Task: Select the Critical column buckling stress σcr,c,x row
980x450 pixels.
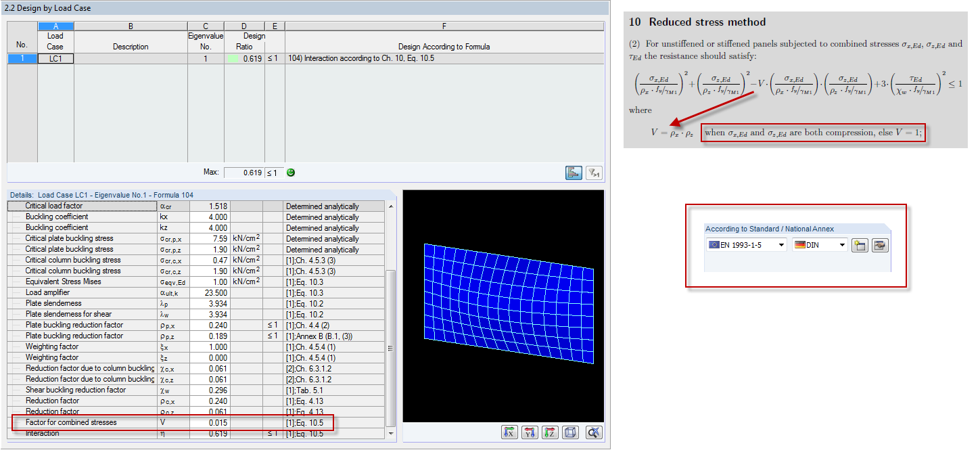Action: 196,261
